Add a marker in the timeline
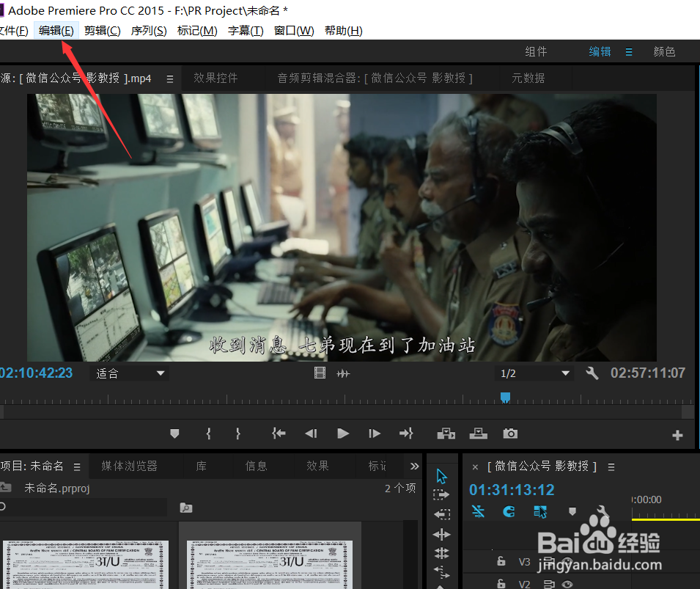Screen dimensions: 700x589 (x=572, y=512)
